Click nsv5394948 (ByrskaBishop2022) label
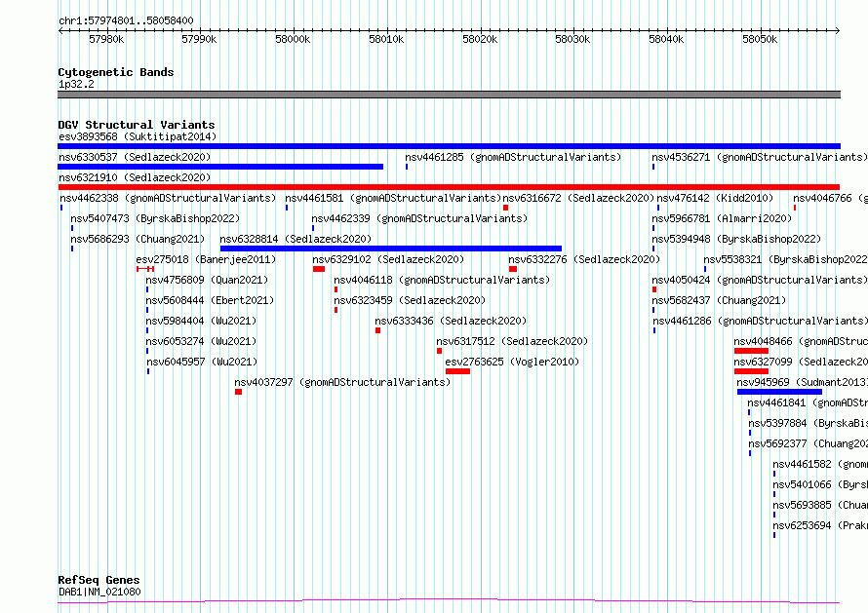This screenshot has height=613, width=868. pyautogui.click(x=736, y=239)
